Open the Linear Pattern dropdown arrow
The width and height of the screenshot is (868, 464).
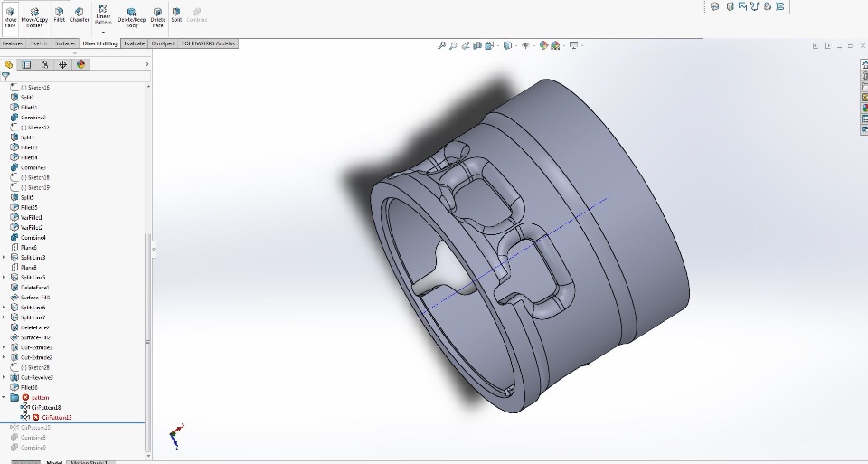point(103,33)
